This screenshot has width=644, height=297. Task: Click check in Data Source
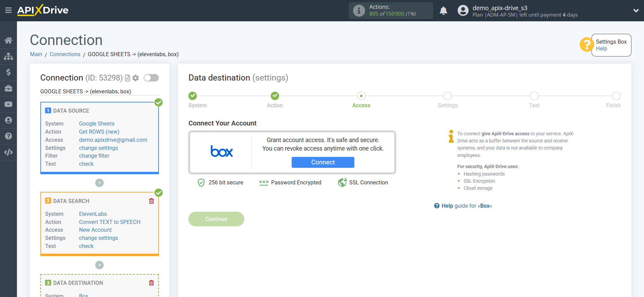point(86,164)
